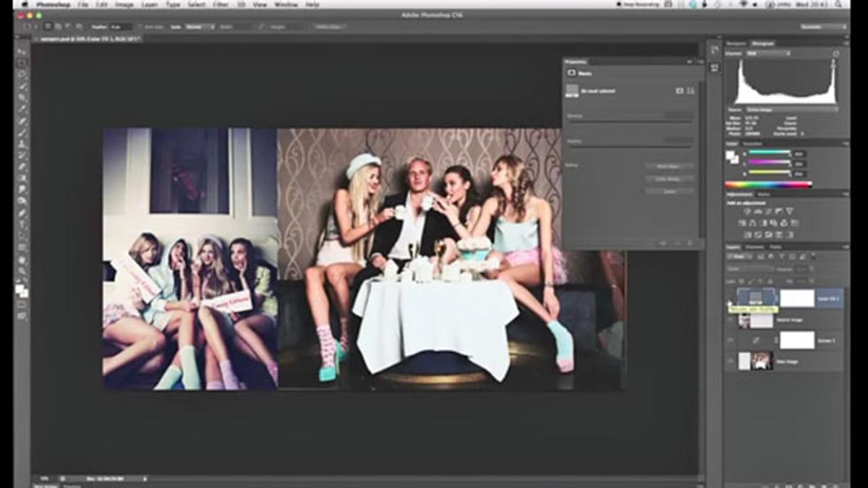This screenshot has width=868, height=488.
Task: Select the Rectangular Marquee tool
Action: 22,63
